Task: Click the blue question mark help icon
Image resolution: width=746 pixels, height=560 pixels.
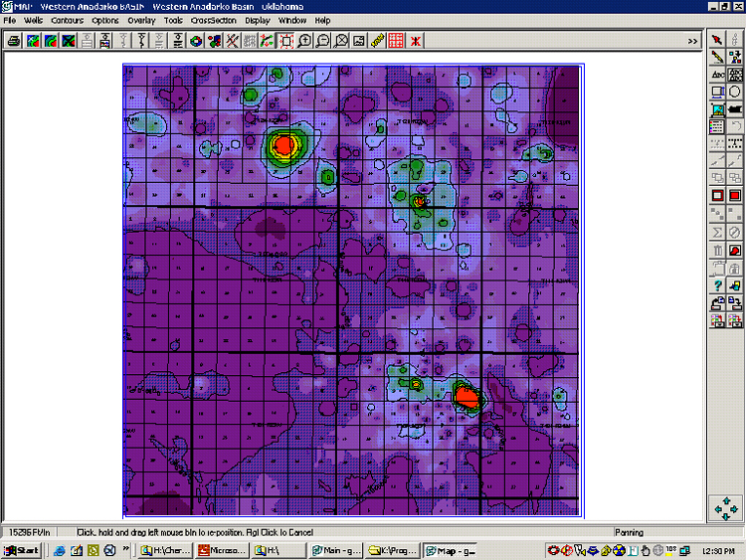Action: (x=717, y=285)
